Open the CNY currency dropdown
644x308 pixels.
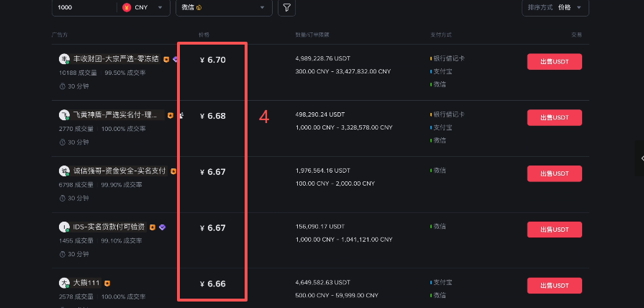click(x=144, y=7)
